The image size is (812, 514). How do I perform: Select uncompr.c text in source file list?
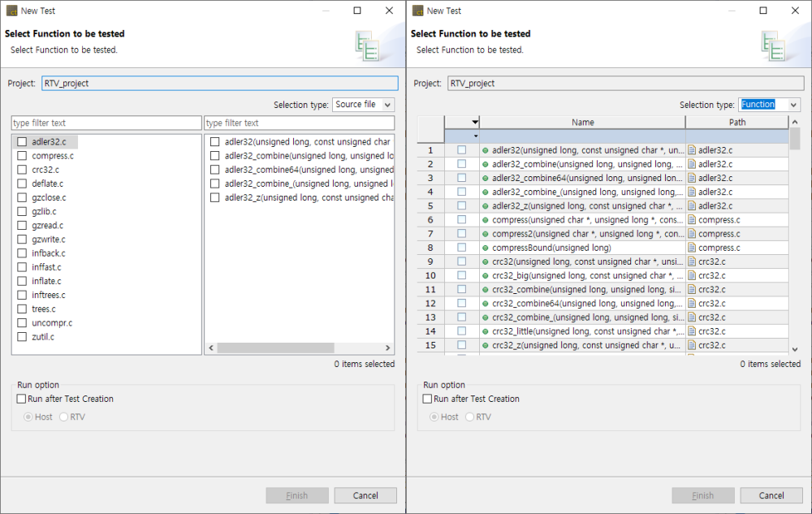pos(52,323)
